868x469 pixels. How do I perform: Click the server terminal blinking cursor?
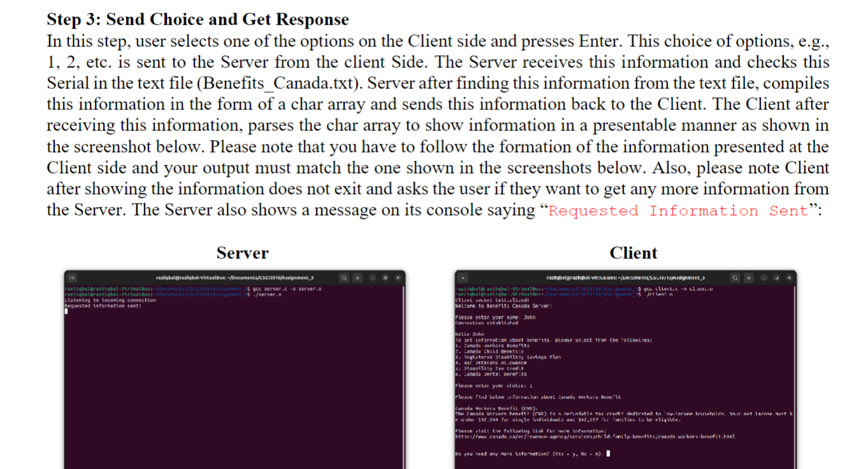pyautogui.click(x=66, y=312)
